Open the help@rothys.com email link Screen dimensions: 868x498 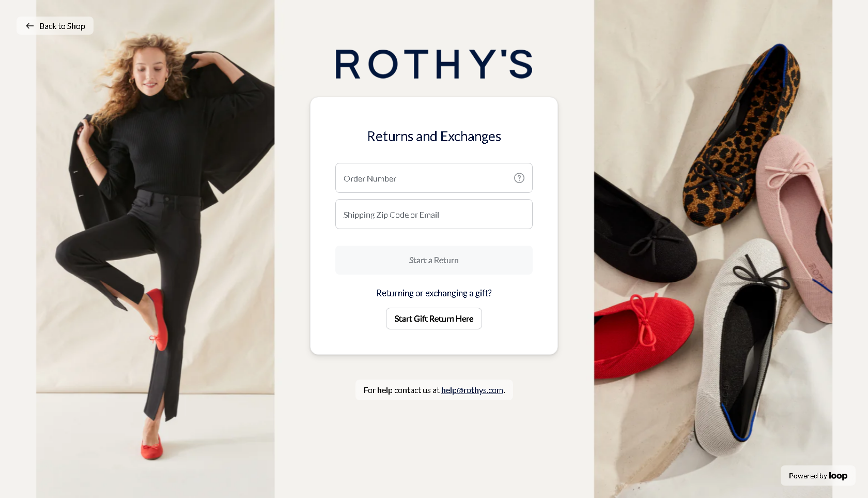[472, 390]
